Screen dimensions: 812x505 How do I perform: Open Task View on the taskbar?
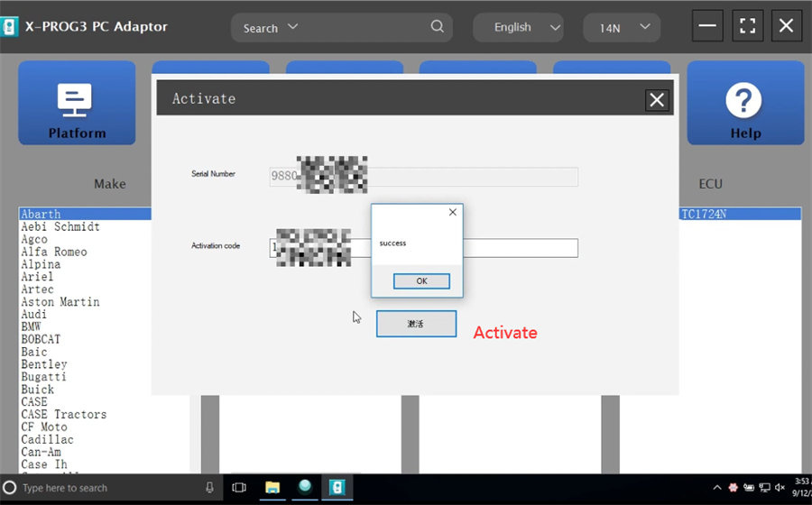239,487
